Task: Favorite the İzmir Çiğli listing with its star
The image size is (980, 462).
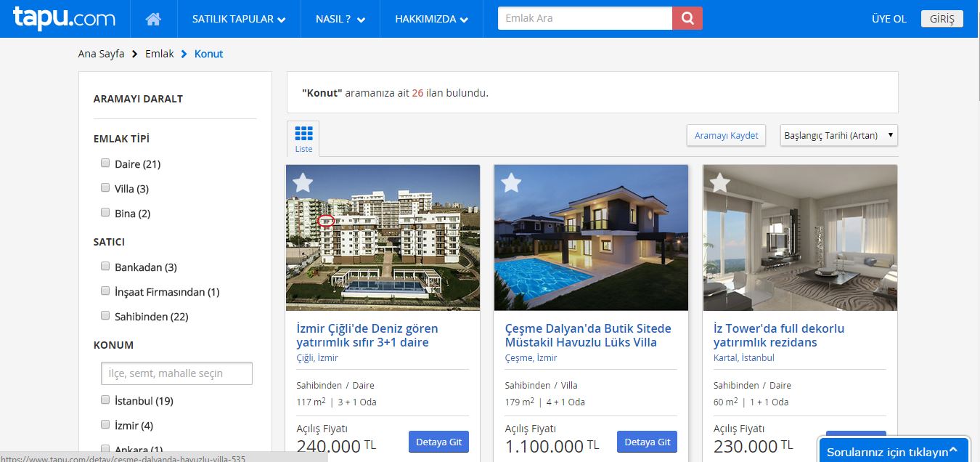Action: coord(303,183)
